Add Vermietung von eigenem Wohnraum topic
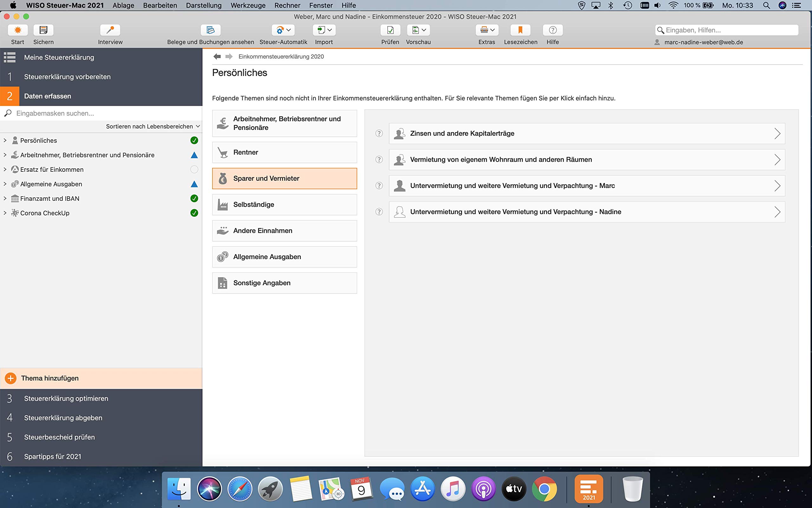Image resolution: width=812 pixels, height=508 pixels. pos(587,160)
